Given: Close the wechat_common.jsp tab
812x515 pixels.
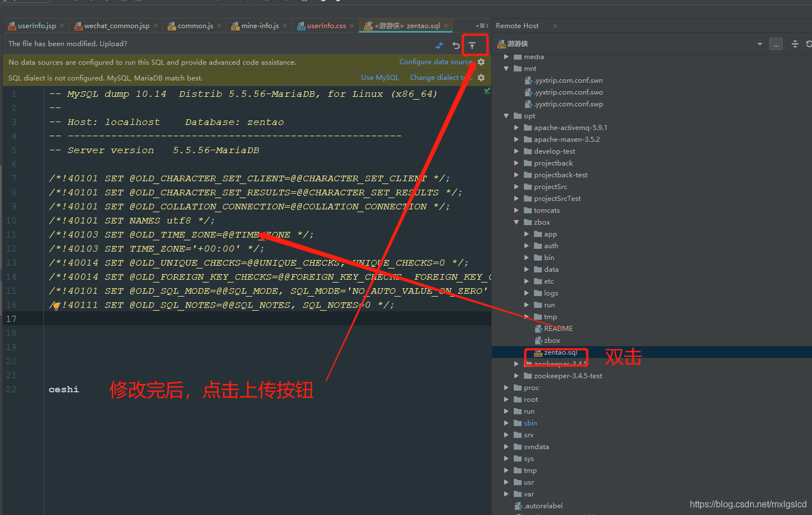Looking at the screenshot, I should [156, 26].
